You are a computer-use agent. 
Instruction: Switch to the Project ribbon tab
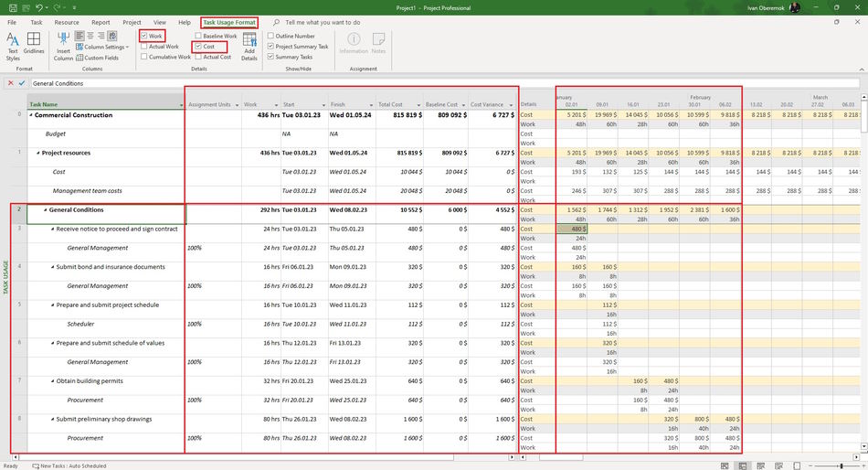[x=132, y=22]
